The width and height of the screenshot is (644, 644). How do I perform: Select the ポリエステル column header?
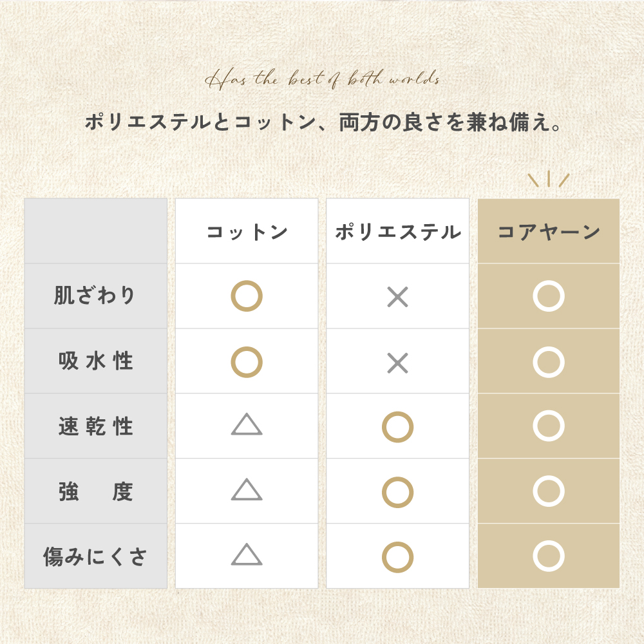397,231
